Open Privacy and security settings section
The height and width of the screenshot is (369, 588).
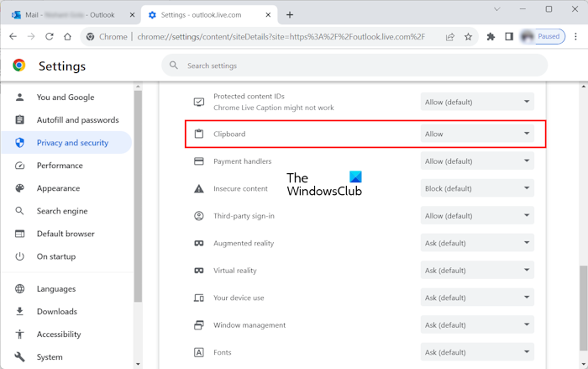[x=72, y=143]
